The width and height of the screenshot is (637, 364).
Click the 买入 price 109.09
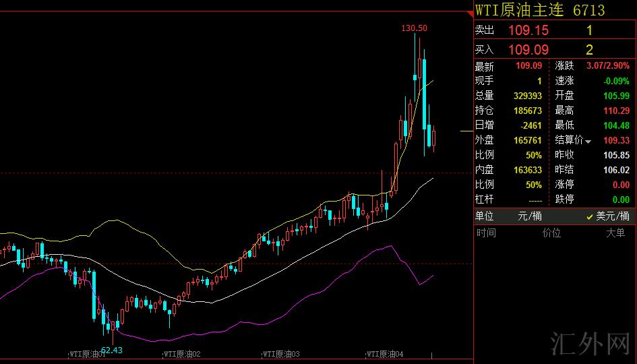click(528, 50)
